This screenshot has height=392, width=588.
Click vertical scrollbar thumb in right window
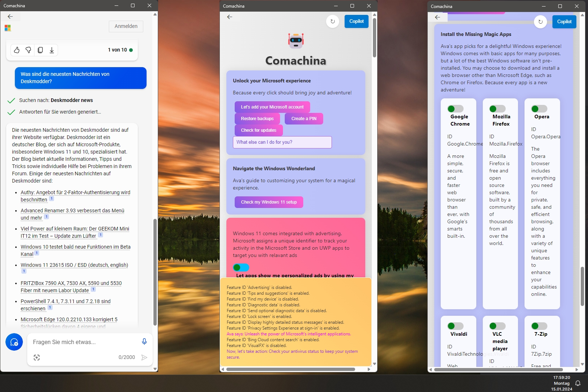(x=582, y=286)
